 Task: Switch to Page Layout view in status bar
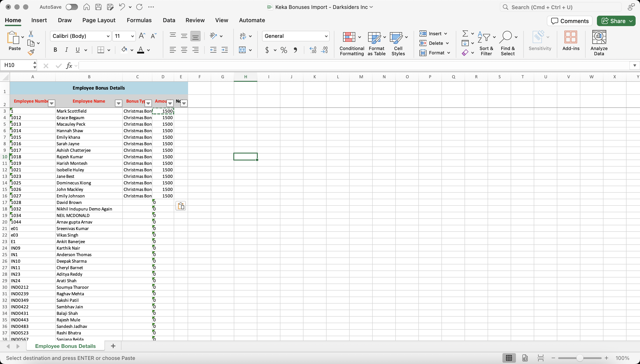point(525,358)
